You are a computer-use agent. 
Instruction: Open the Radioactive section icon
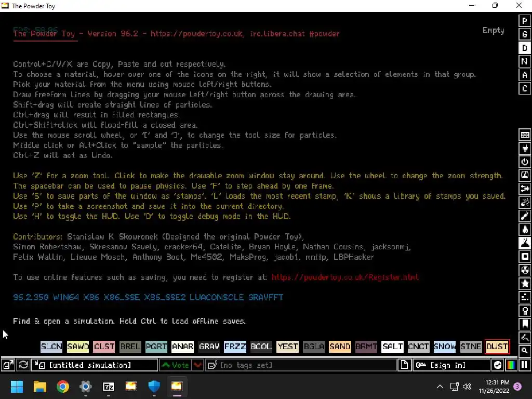pos(525,270)
